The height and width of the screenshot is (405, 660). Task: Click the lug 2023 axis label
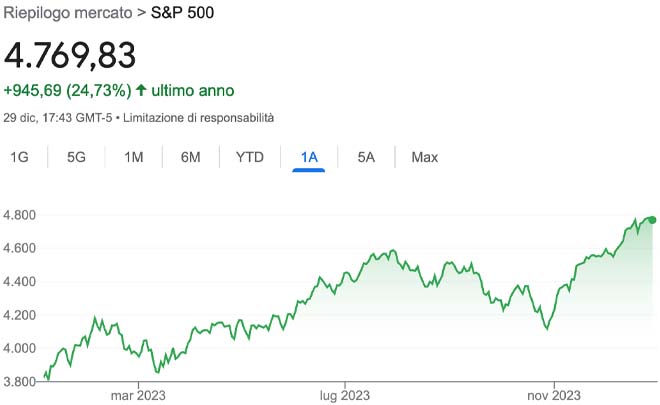point(345,394)
